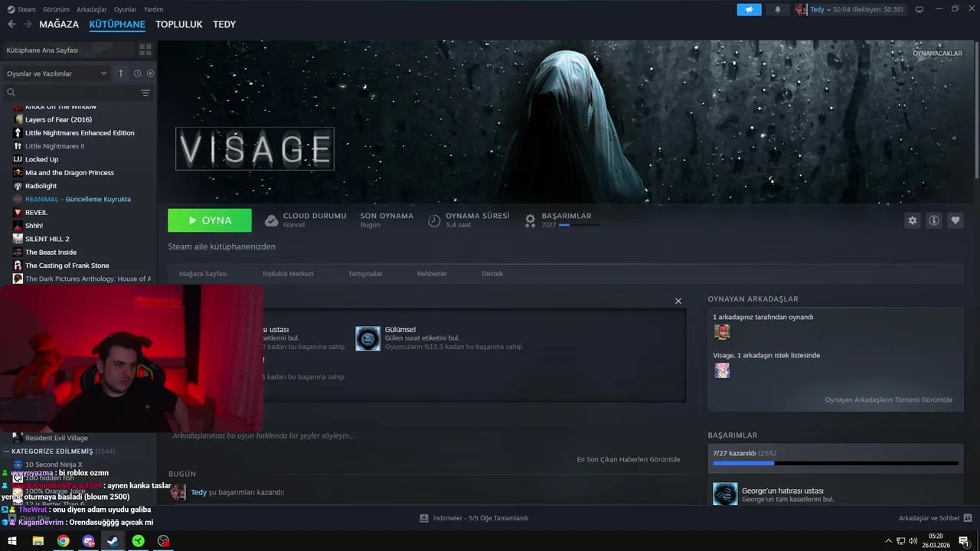980x551 pixels.
Task: Click the library search input field
Action: tap(77, 93)
